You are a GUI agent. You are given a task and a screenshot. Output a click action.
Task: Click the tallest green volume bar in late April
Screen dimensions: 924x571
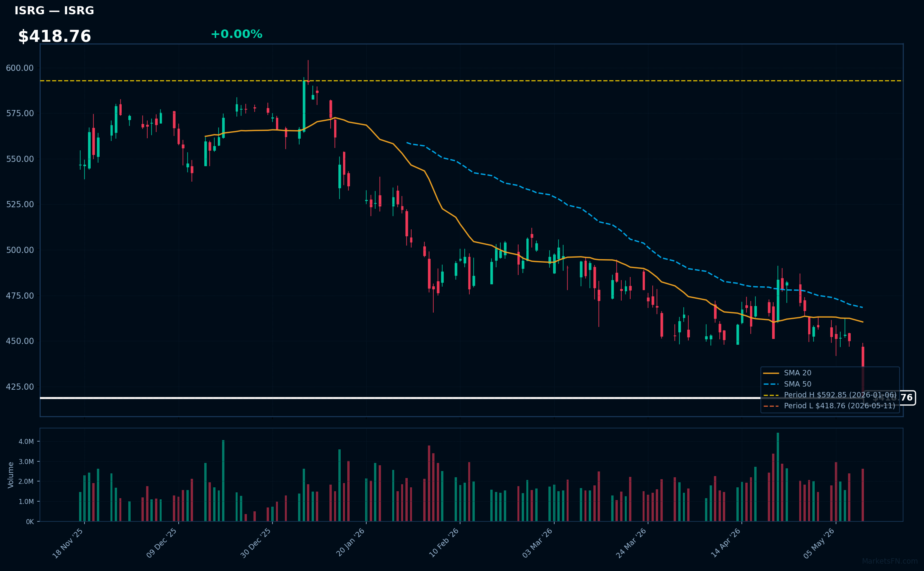coord(778,477)
